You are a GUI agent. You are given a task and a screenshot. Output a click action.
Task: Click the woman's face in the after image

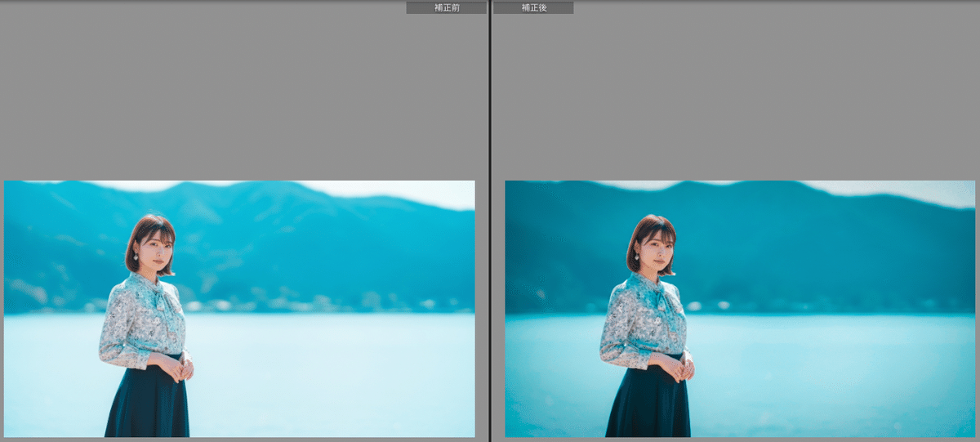tap(653, 244)
